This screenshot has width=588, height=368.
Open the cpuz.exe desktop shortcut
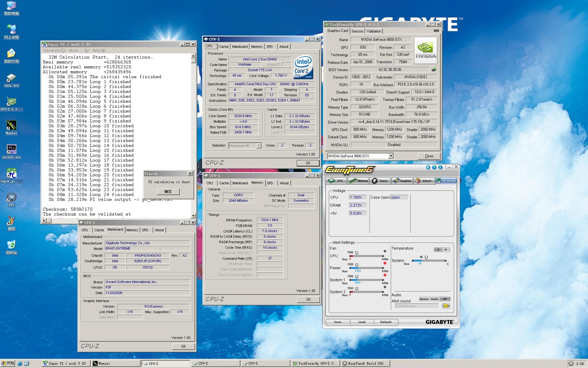[11, 80]
